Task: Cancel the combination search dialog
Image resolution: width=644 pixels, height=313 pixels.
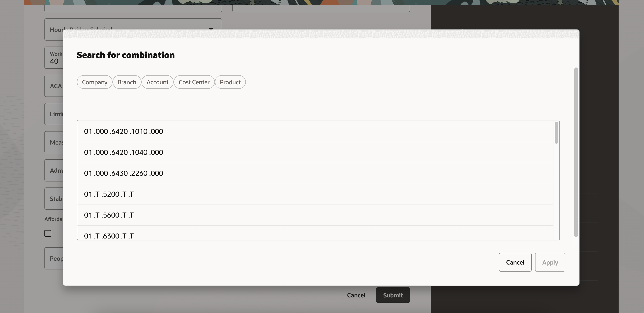Action: [x=515, y=262]
